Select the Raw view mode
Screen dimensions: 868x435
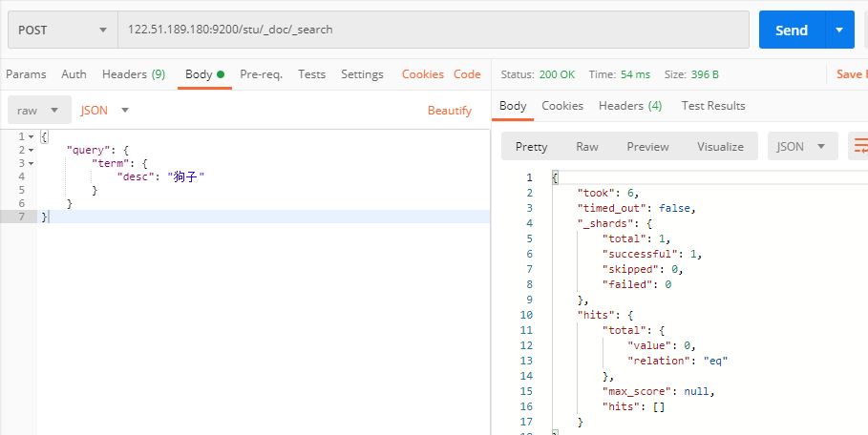click(x=587, y=147)
